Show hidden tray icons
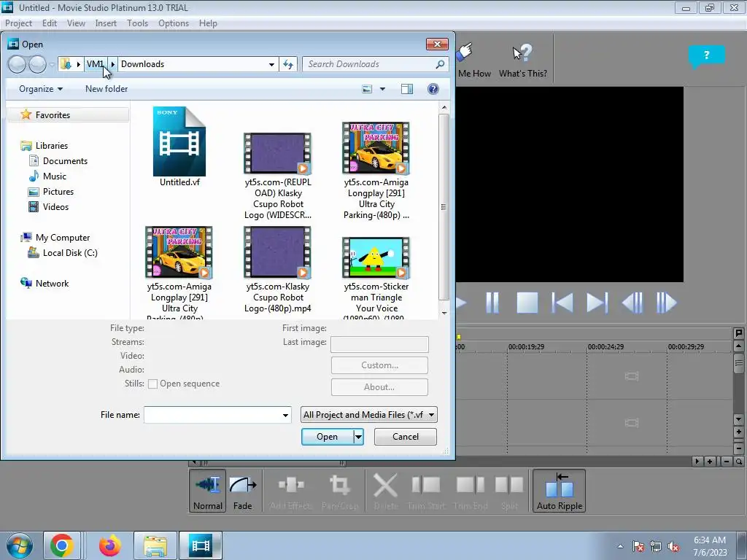747x560 pixels. point(620,547)
